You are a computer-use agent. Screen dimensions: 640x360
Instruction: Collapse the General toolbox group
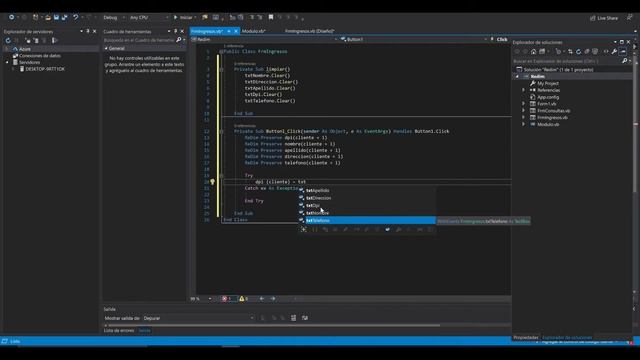pos(106,48)
